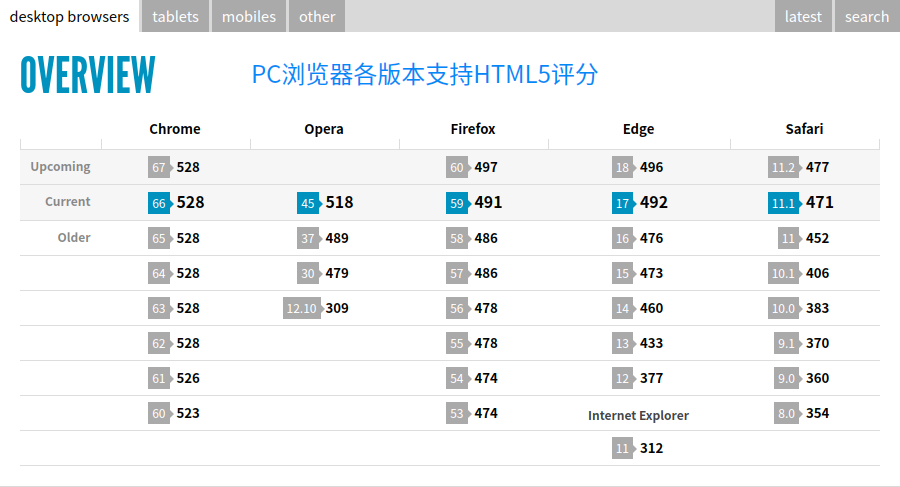Click Chrome 65 version badge
The height and width of the screenshot is (487, 900).
(x=159, y=238)
